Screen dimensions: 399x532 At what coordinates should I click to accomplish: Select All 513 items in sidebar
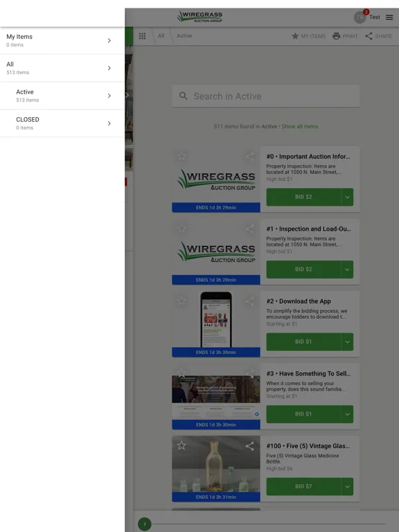(62, 68)
